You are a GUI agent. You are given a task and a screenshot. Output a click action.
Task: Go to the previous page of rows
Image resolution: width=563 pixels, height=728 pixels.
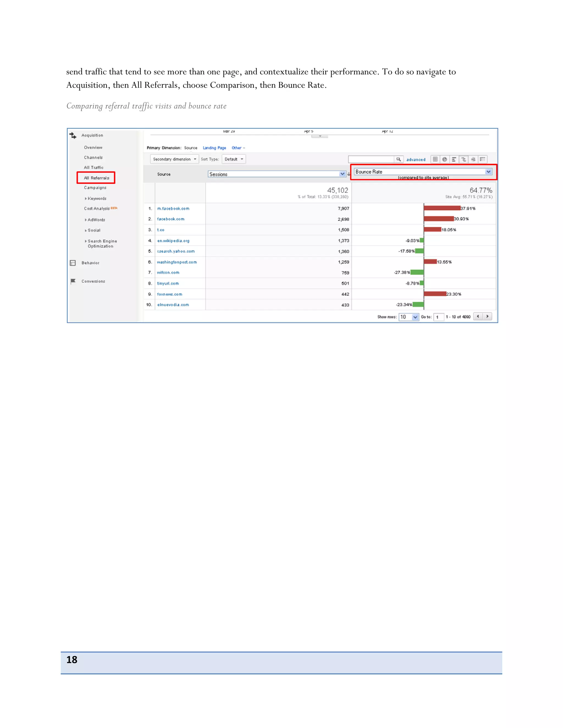click(478, 316)
